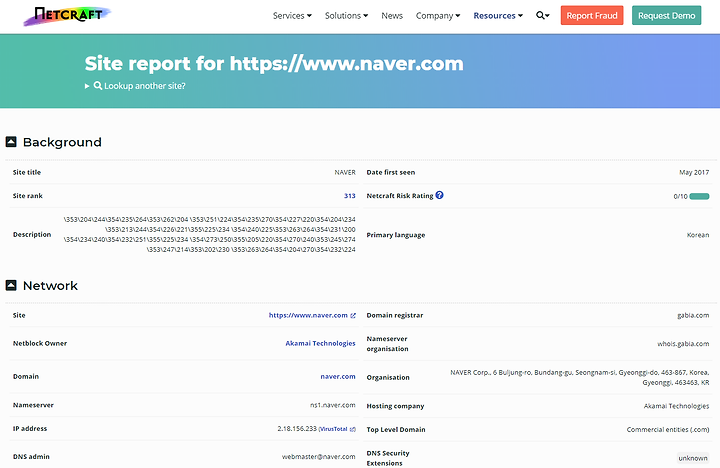Image resolution: width=720 pixels, height=468 pixels.
Task: Click the 'Background' section heading
Action: coord(62,142)
